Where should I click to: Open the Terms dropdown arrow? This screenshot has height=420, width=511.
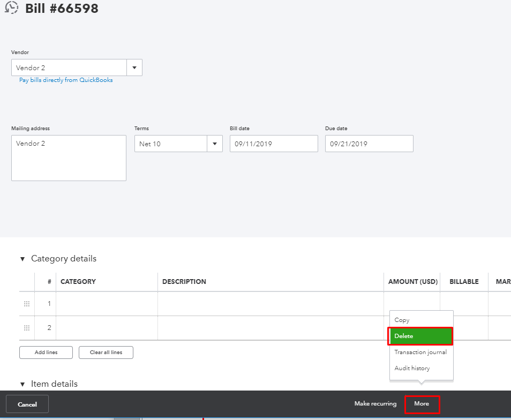pyautogui.click(x=215, y=144)
